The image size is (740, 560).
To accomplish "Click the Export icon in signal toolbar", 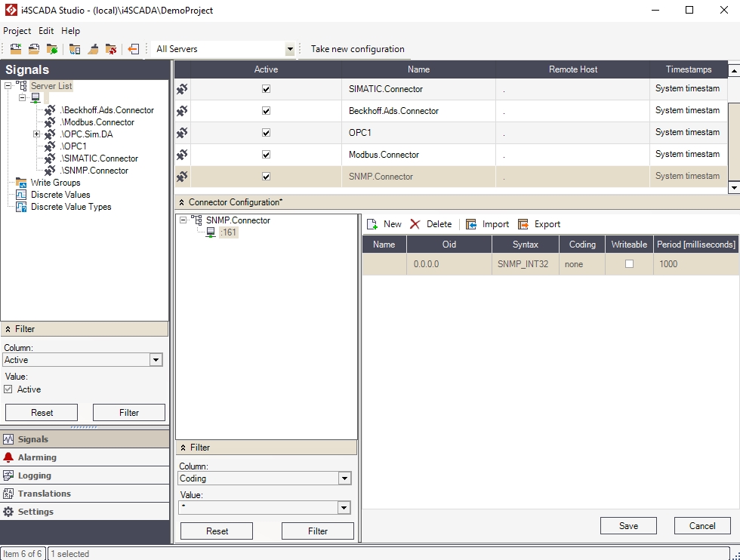I will point(523,224).
